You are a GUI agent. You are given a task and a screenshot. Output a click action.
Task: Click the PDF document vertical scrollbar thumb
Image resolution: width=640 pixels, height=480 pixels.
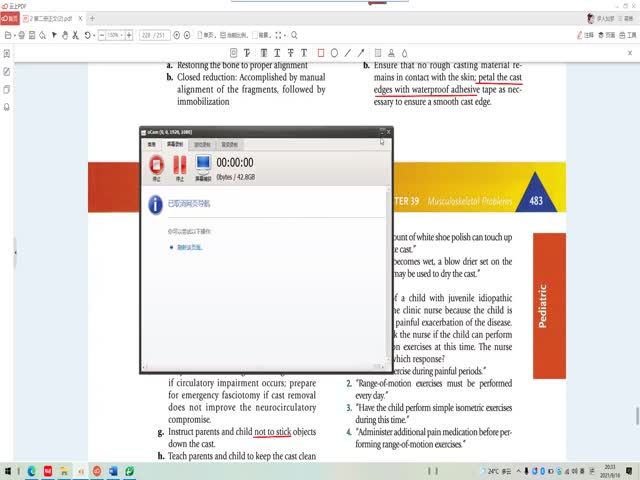coord(637,416)
